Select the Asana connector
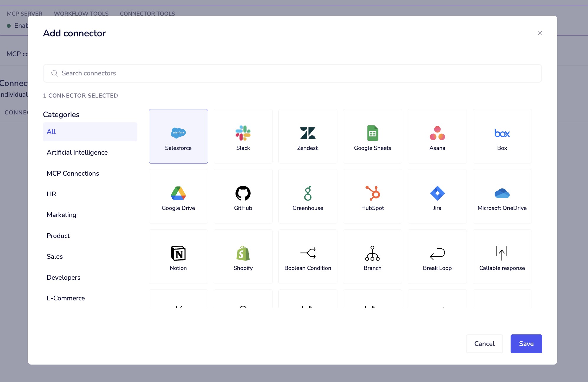Viewport: 588px width, 382px height. pyautogui.click(x=437, y=136)
